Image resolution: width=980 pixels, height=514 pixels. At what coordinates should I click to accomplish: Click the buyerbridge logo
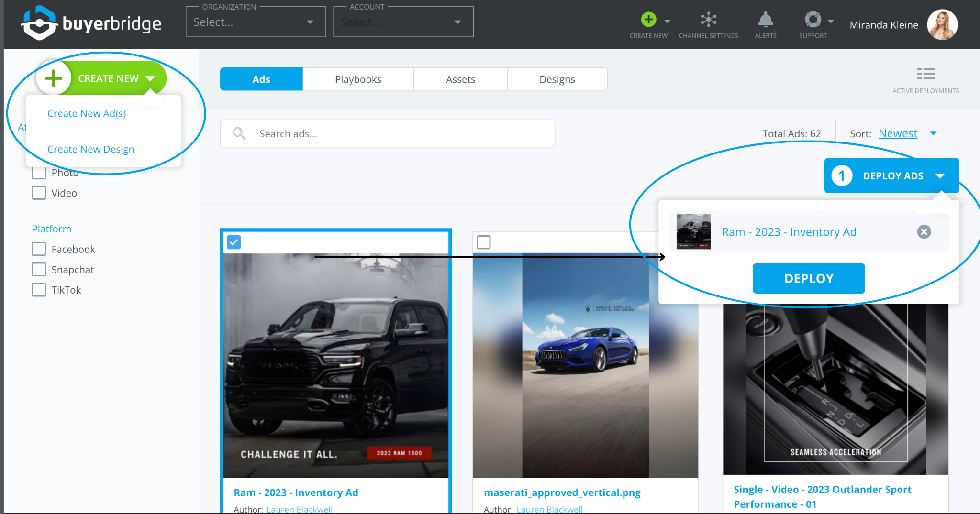pyautogui.click(x=91, y=23)
